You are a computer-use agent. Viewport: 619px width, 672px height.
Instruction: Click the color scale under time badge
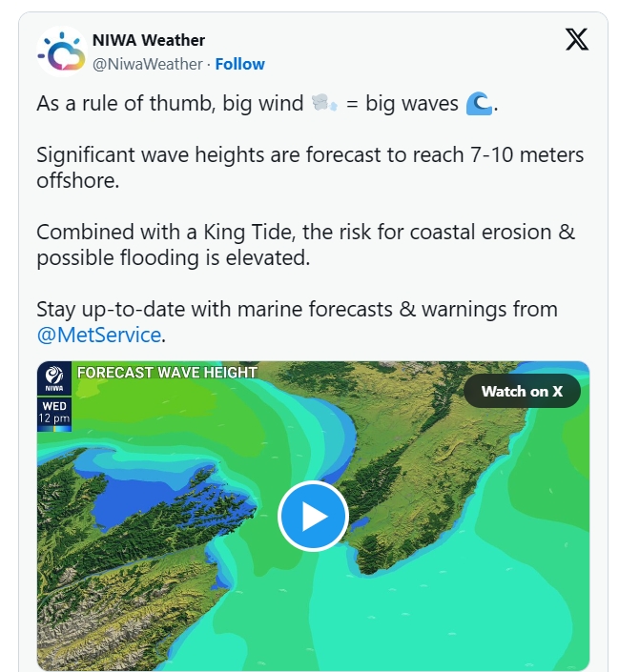coord(54,429)
